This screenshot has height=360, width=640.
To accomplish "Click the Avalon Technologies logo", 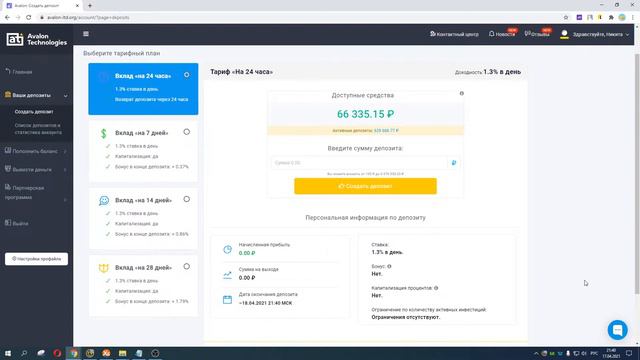I will [37, 39].
